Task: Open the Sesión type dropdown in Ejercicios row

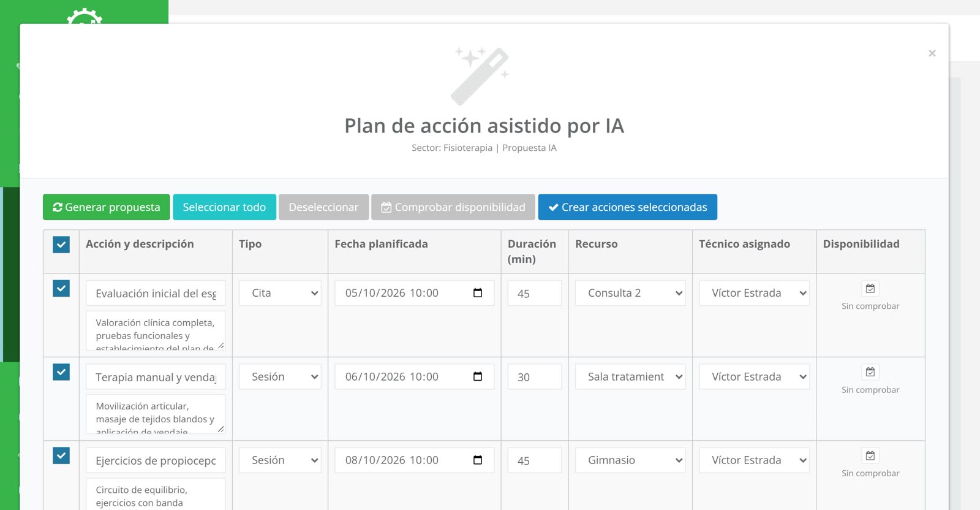Action: pyautogui.click(x=280, y=460)
